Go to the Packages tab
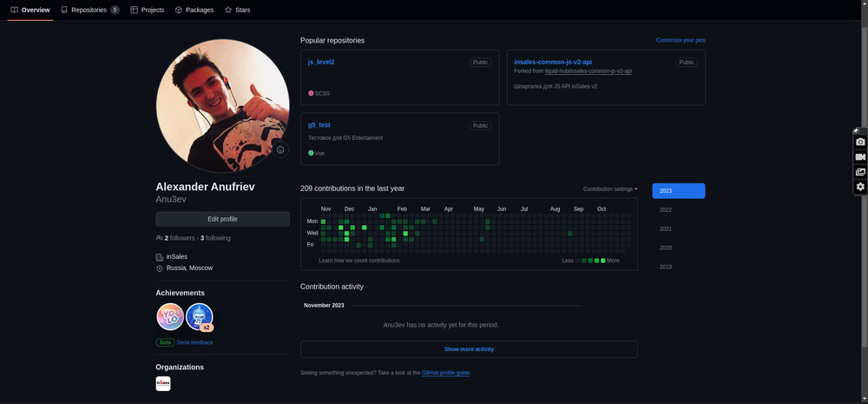Viewport: 868px width, 404px height. pos(194,10)
